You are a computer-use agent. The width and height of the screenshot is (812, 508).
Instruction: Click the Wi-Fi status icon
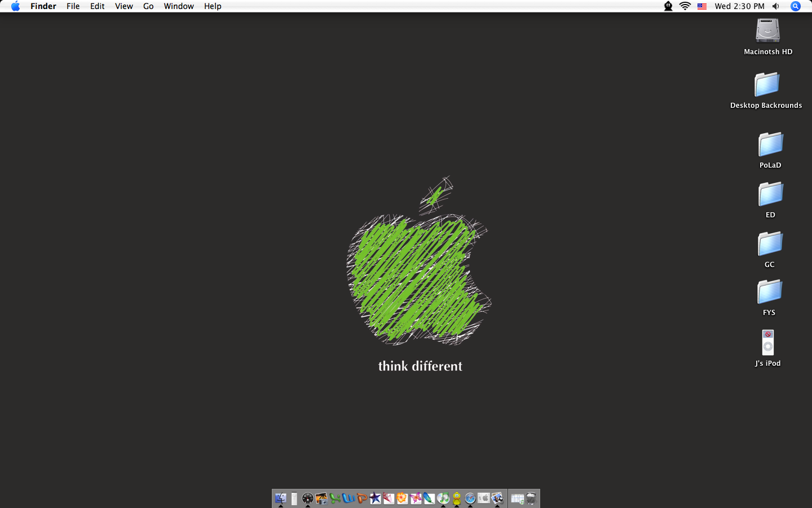coord(685,6)
